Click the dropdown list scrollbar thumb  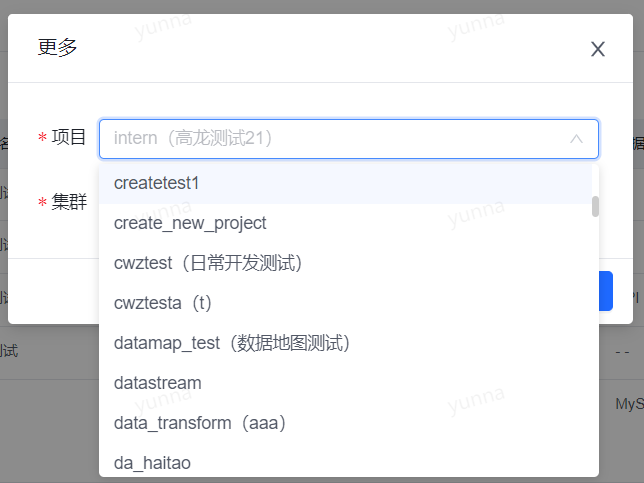coord(595,206)
